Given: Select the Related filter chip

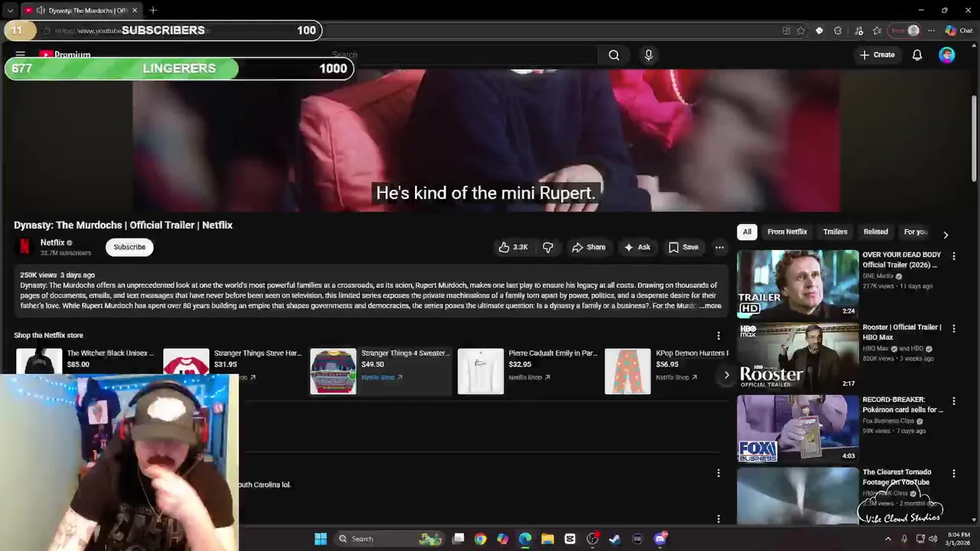Looking at the screenshot, I should 876,232.
